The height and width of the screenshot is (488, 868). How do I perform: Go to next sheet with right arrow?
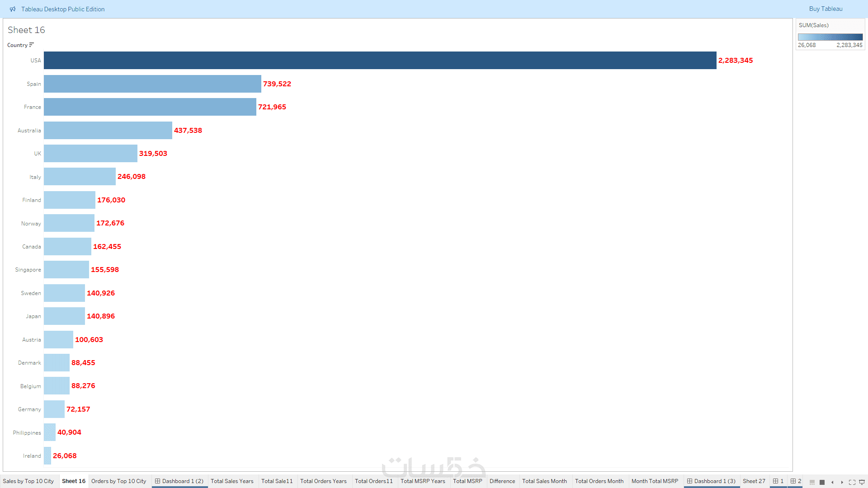(842, 482)
